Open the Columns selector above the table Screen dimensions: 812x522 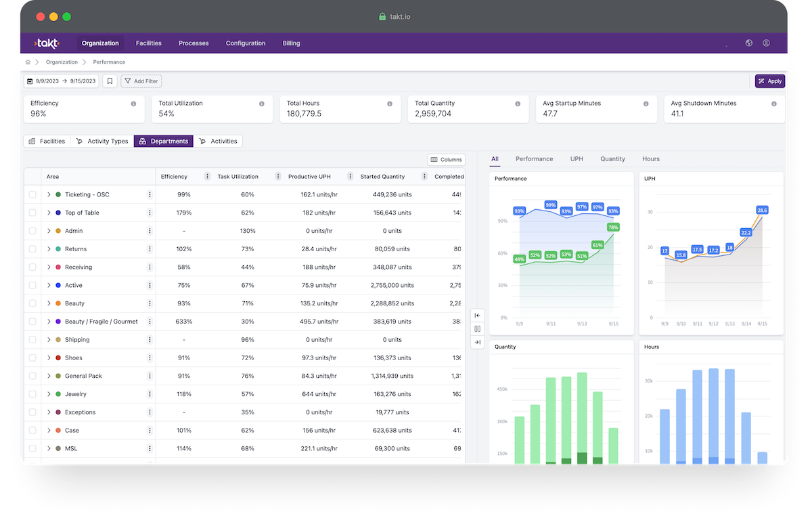click(445, 159)
